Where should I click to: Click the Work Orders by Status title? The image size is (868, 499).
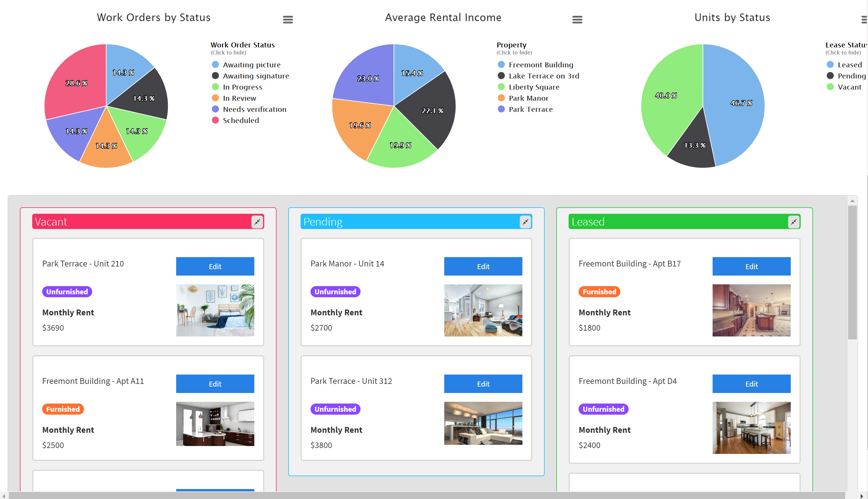click(153, 18)
